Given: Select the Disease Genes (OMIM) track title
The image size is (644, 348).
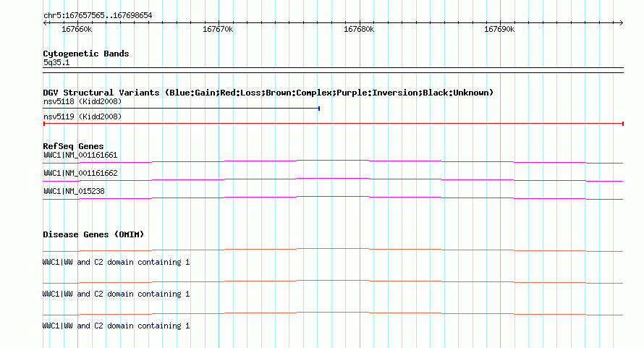Looking at the screenshot, I should point(93,234).
